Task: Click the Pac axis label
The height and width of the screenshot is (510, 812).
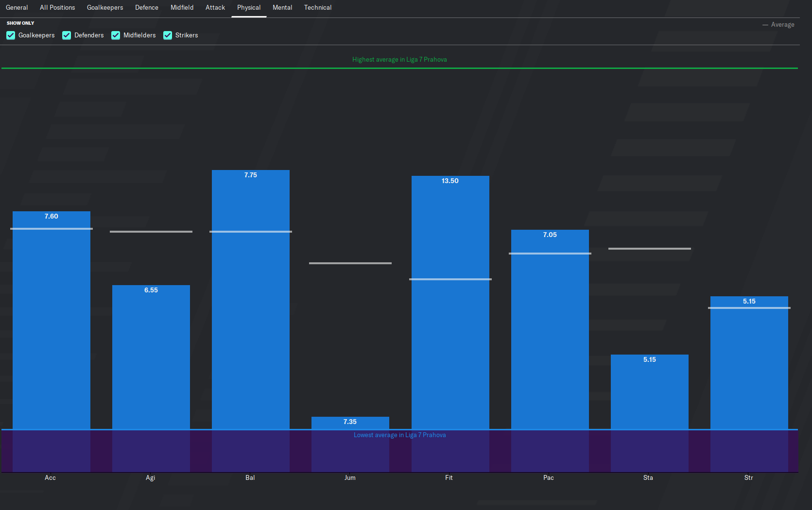Action: 549,478
